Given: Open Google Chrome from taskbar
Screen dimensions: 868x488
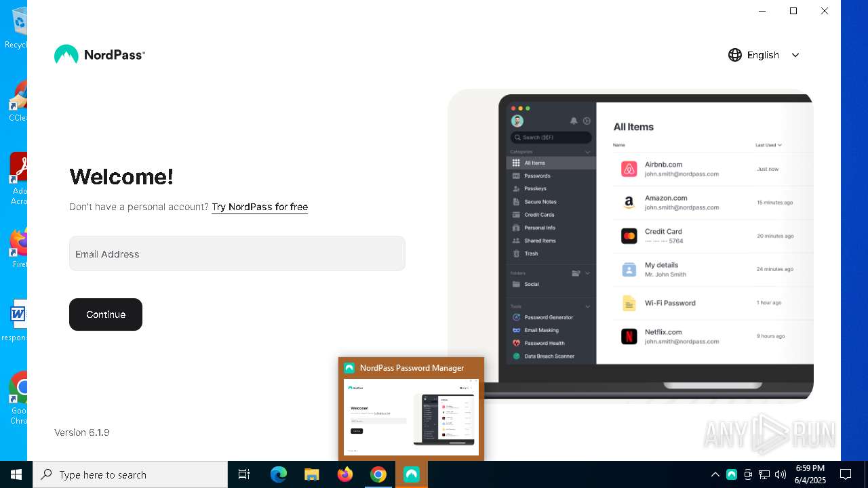Looking at the screenshot, I should [378, 474].
